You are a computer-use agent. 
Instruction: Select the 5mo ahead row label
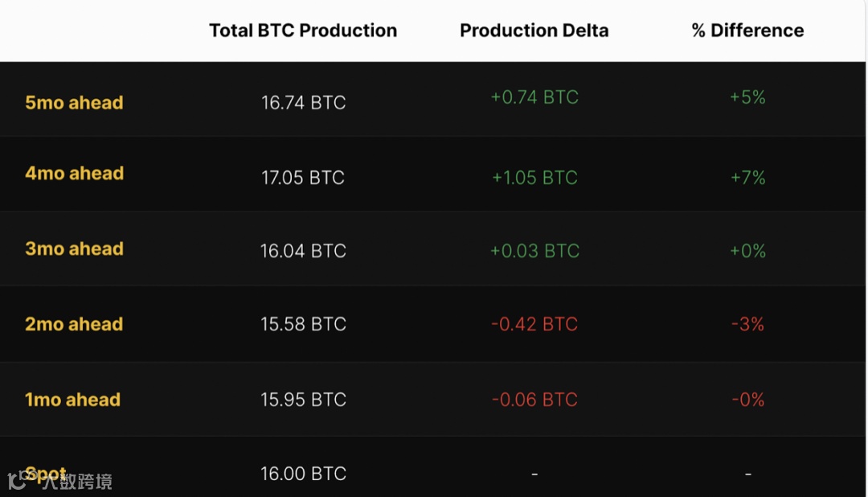pyautogui.click(x=74, y=103)
